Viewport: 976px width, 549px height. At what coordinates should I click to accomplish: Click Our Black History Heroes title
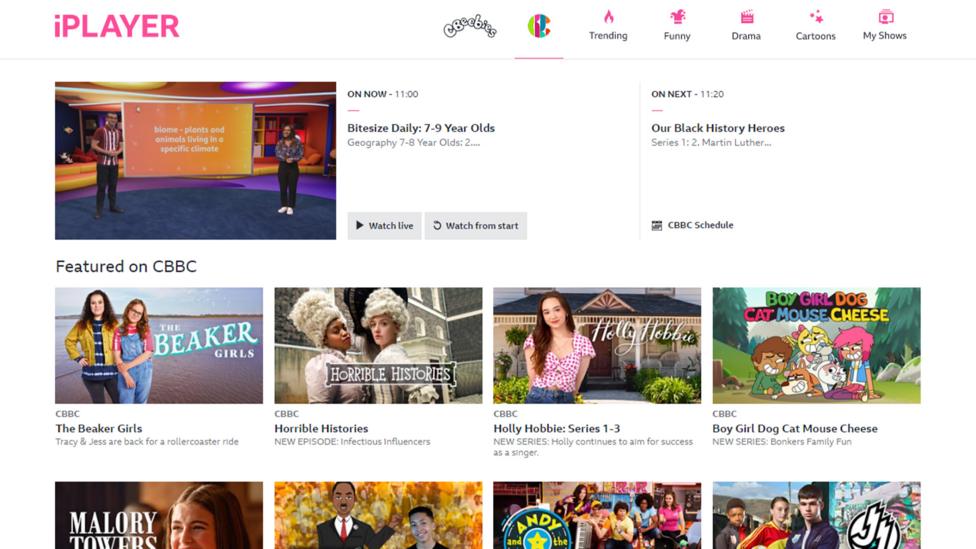pos(718,128)
